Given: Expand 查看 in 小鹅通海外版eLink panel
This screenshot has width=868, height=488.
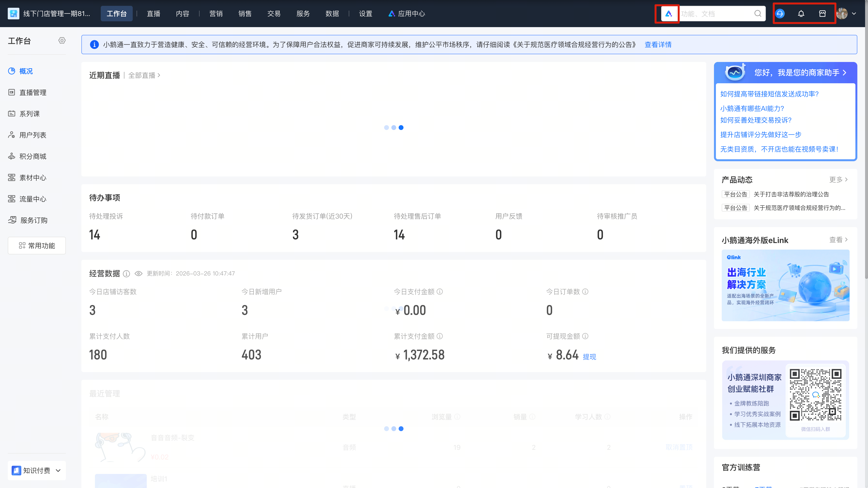Looking at the screenshot, I should [x=838, y=240].
